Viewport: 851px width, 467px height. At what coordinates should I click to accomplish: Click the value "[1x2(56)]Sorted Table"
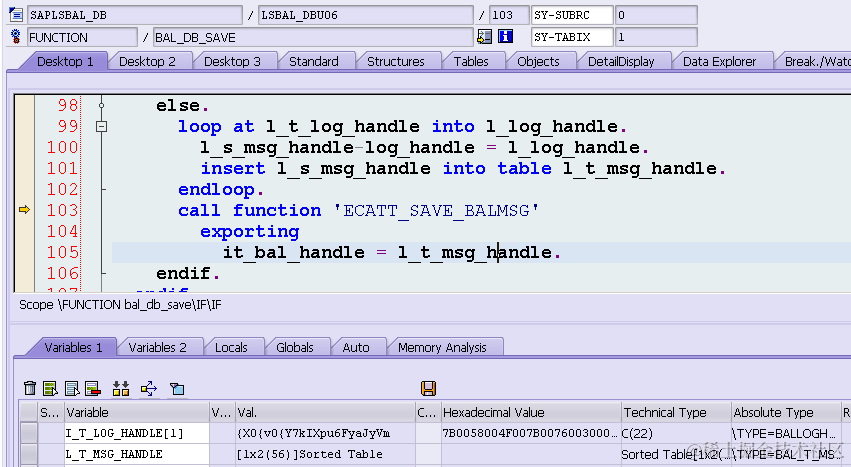[310, 454]
